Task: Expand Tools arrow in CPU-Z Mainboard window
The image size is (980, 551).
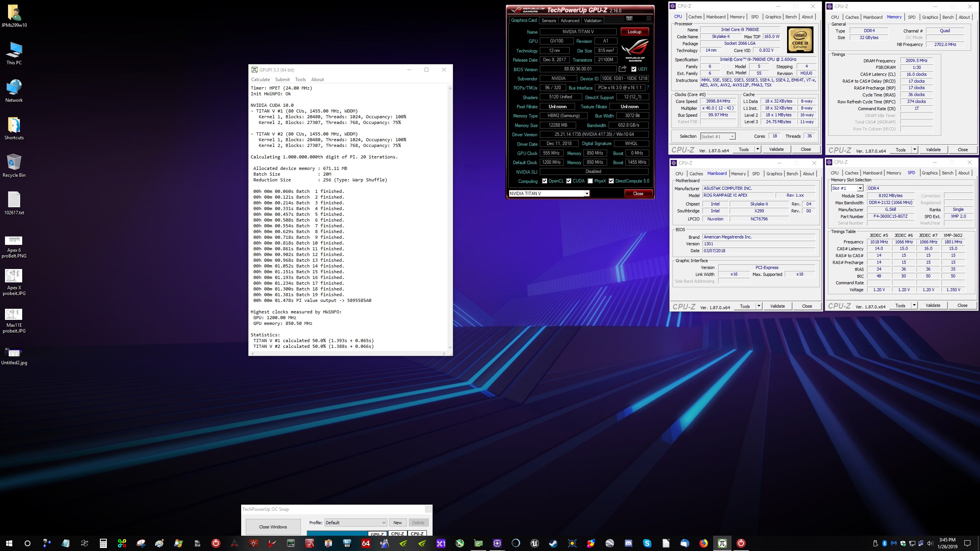Action: coord(759,306)
